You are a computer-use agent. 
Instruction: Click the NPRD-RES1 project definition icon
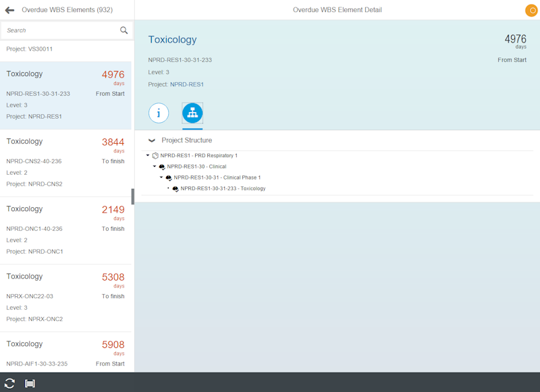[155, 156]
